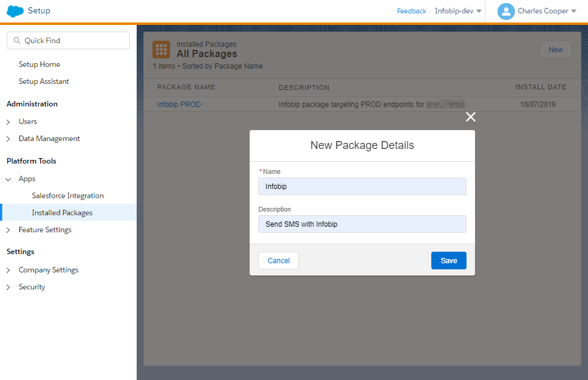
Task: Cancel the New Package Details dialog
Action: click(278, 260)
